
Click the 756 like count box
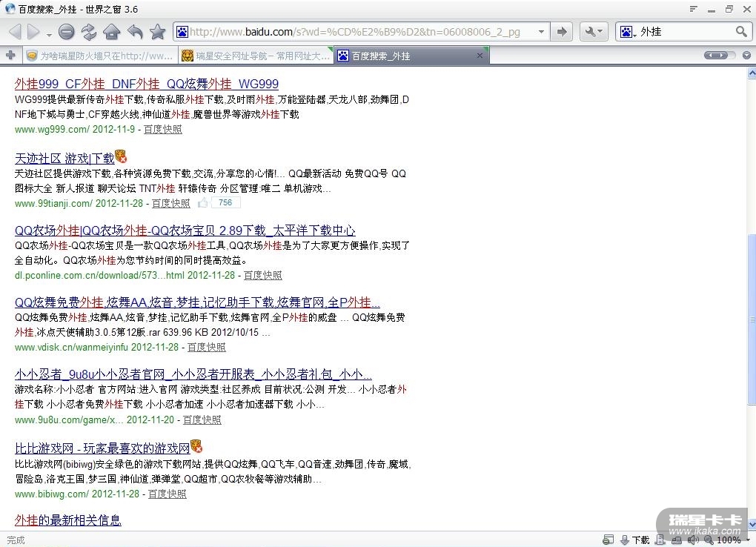225,202
